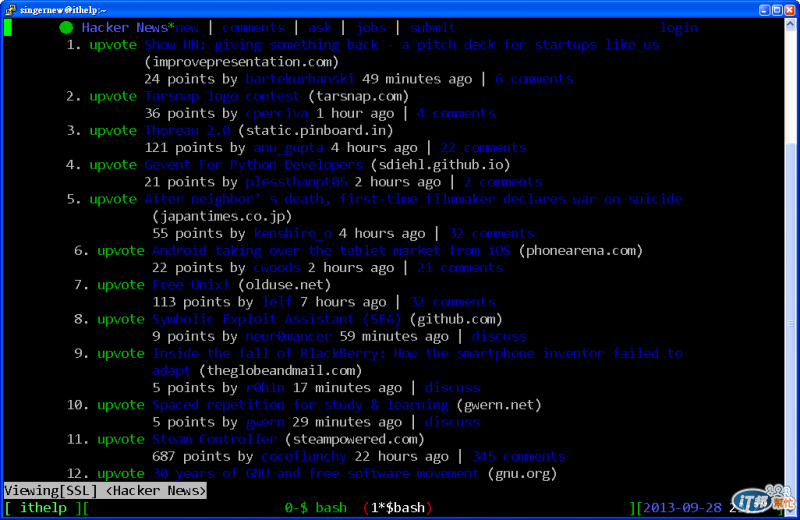Open the 'comments' navigation link
Screen dimensions: 800x520
tap(254, 28)
